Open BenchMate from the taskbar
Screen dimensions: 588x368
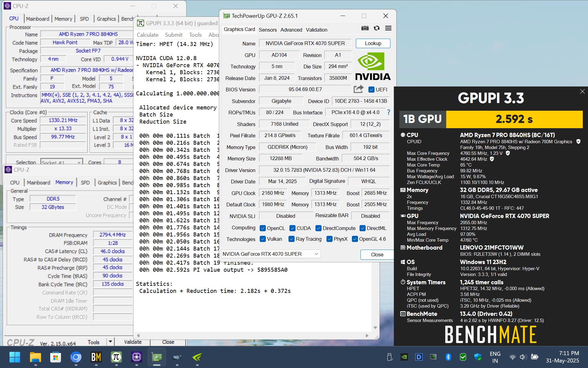[x=96, y=357]
